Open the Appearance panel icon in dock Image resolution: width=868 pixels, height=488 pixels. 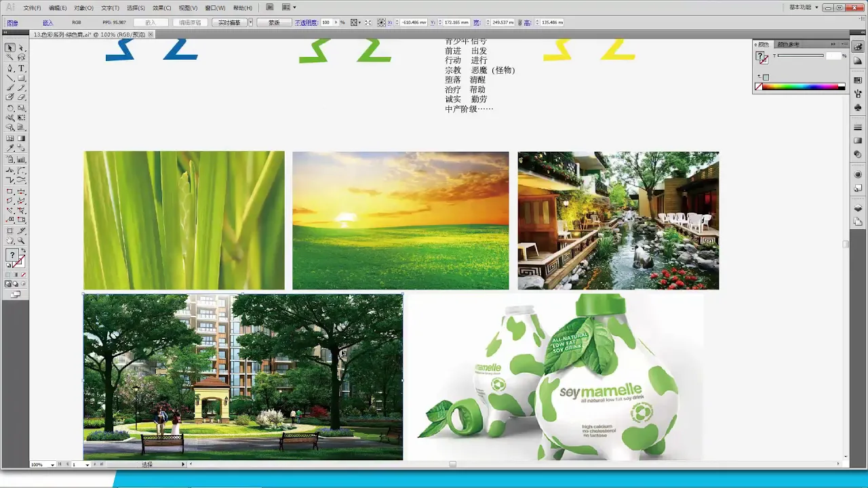click(858, 174)
